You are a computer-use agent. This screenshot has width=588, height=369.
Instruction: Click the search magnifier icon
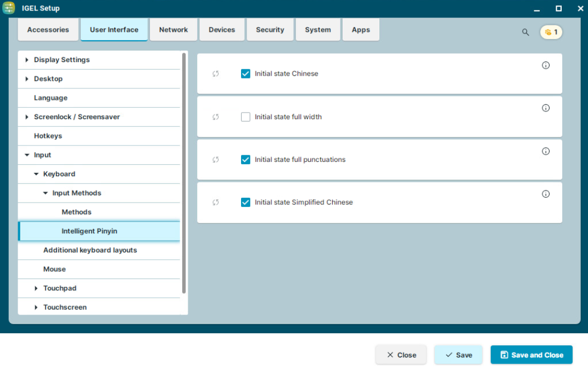(525, 32)
